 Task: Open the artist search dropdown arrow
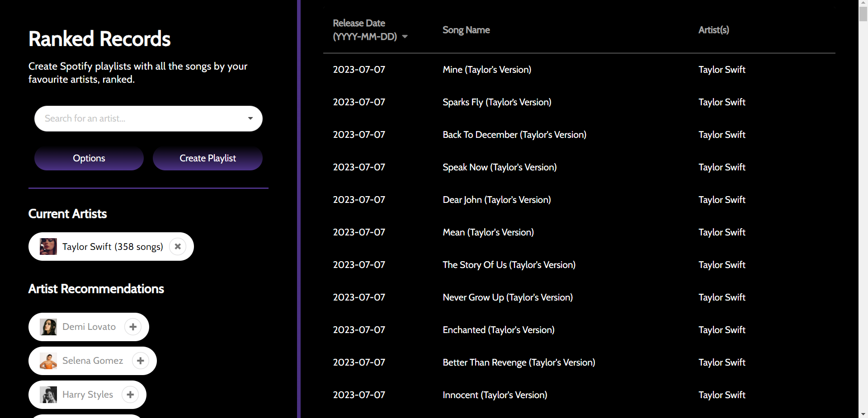250,118
